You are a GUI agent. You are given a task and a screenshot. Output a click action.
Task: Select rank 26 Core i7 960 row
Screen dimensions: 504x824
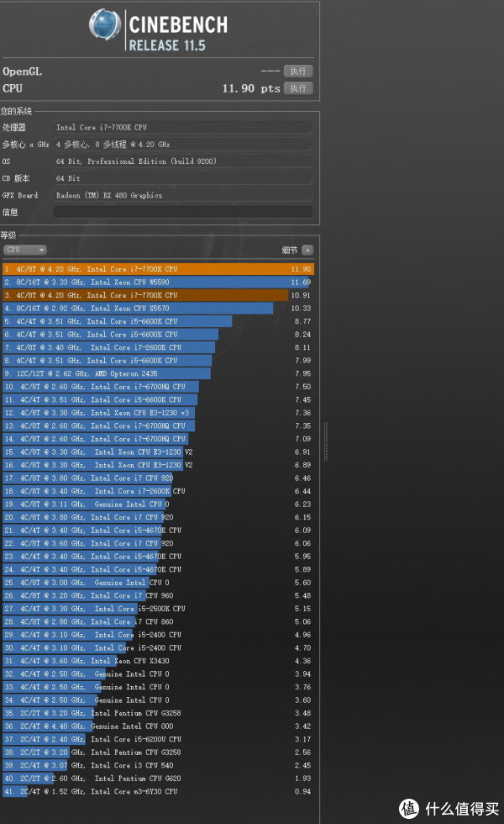point(158,596)
